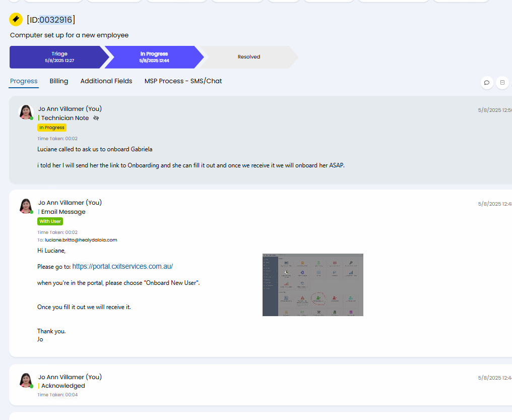Click the In Progress status step
This screenshot has width=512, height=420.
[154, 57]
